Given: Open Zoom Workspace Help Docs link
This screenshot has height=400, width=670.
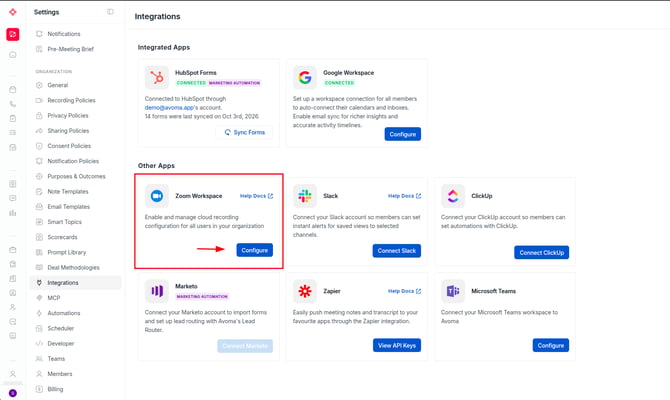Looking at the screenshot, I should 256,196.
